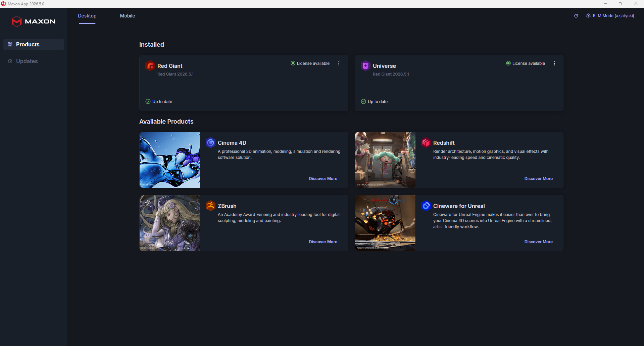This screenshot has height=346, width=644.
Task: Click the Maxon App 2026.5.0 window title
Action: 26,4
